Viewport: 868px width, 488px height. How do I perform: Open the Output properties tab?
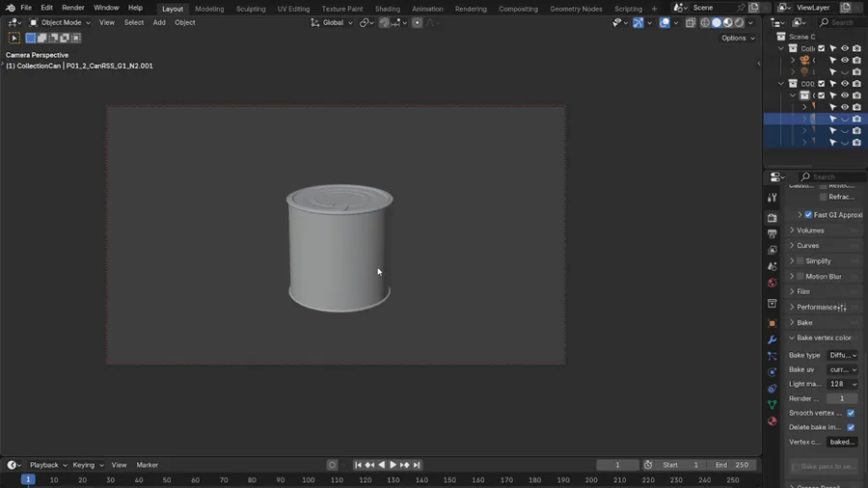tap(772, 234)
